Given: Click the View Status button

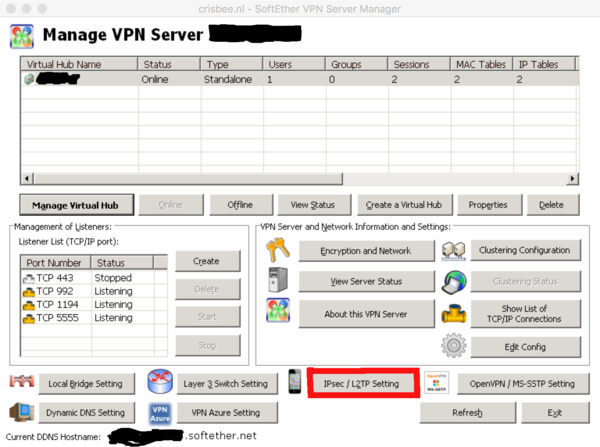Looking at the screenshot, I should click(x=314, y=205).
